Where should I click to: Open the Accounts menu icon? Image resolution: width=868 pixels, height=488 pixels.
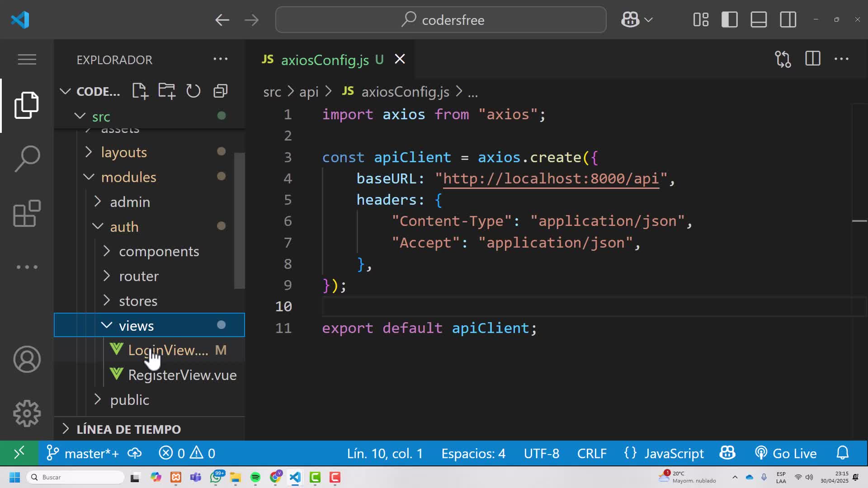click(27, 359)
